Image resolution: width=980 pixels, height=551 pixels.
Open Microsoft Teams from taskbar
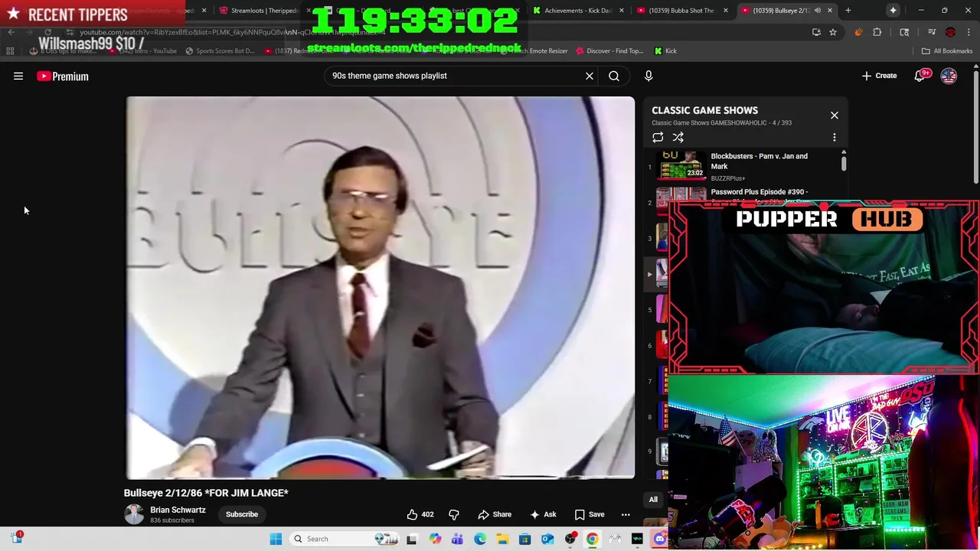tap(457, 539)
